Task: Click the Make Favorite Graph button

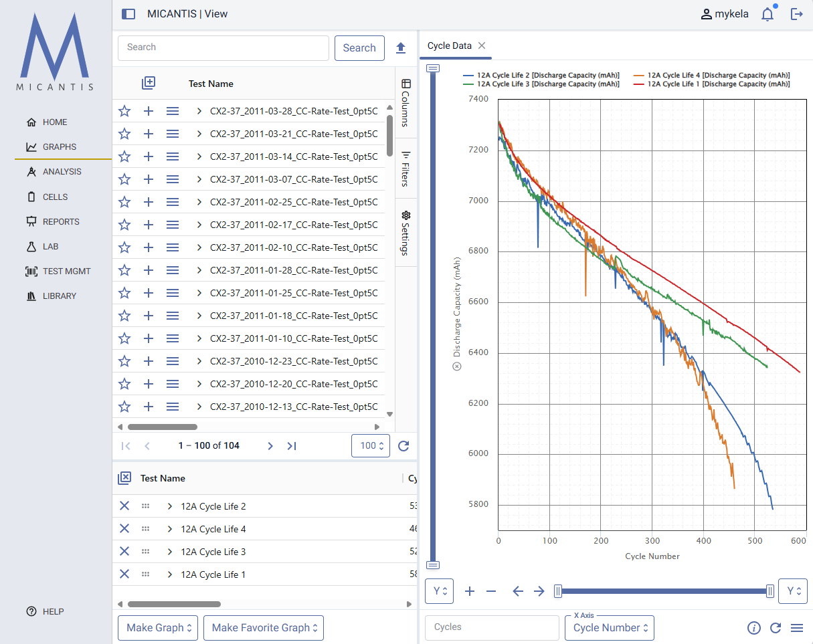Action: coord(263,628)
